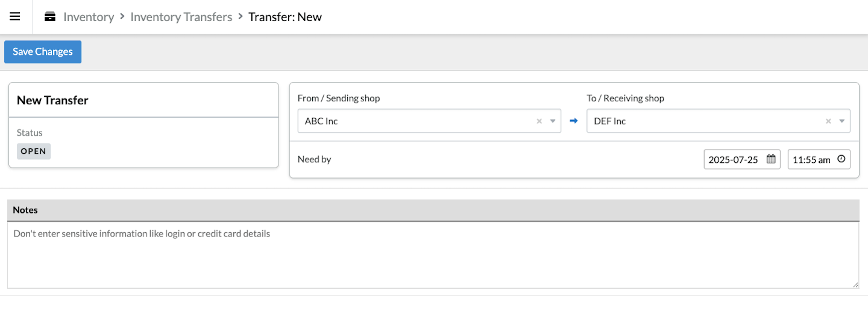The height and width of the screenshot is (310, 868).
Task: Click the Inventory box icon in breadcrumb
Action: tap(50, 17)
